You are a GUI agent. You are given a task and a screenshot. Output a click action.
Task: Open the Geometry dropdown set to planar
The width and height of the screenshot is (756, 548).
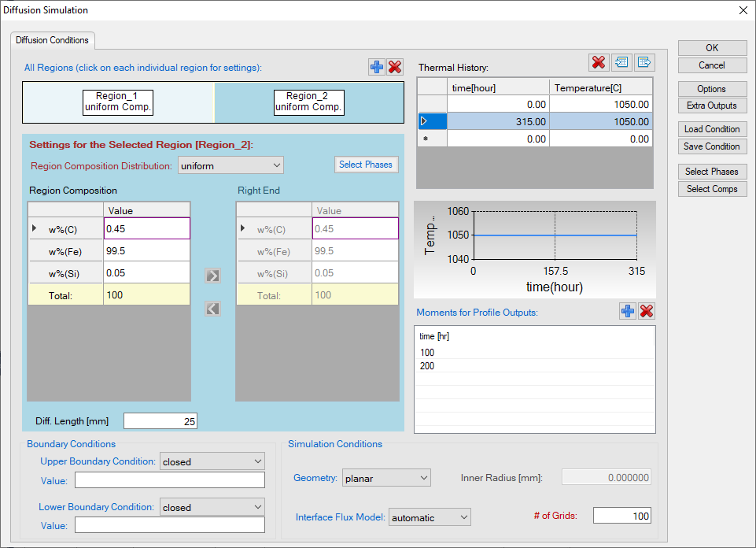click(386, 478)
